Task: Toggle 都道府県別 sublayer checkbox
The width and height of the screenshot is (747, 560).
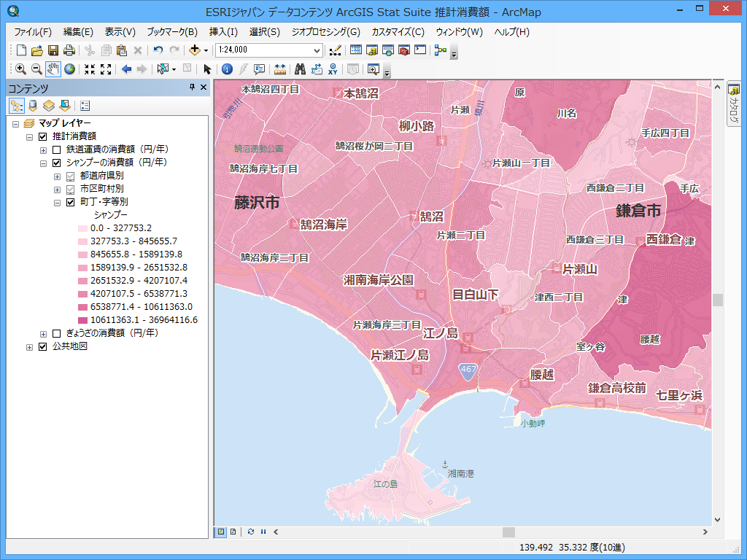Action: (71, 176)
